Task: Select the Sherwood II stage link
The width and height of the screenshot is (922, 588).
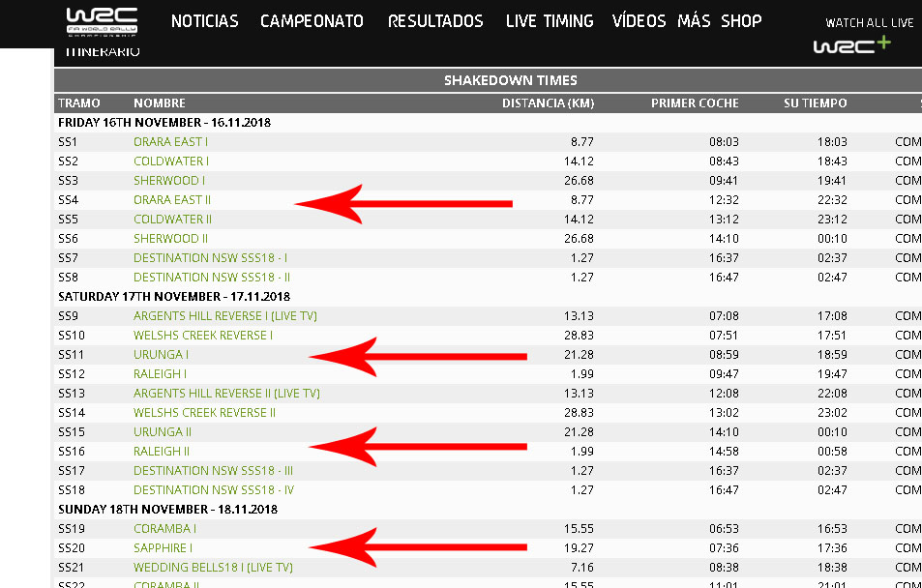Action: point(170,239)
